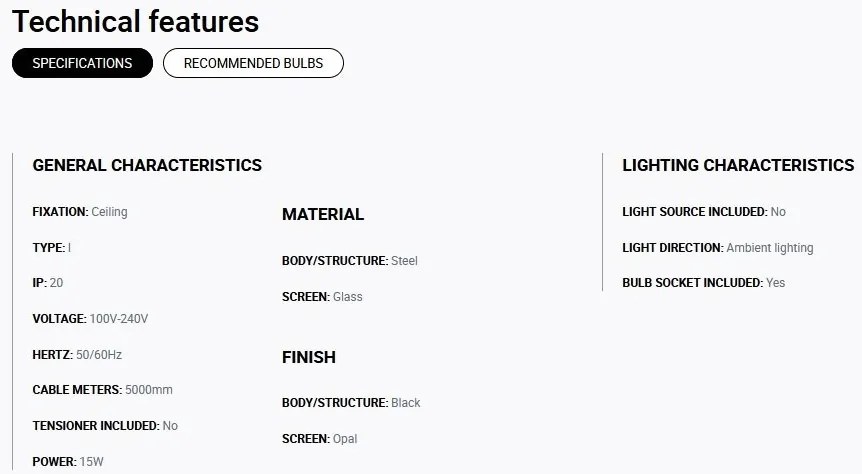Click the CABLE METERS 5000mm entry

pyautogui.click(x=102, y=390)
